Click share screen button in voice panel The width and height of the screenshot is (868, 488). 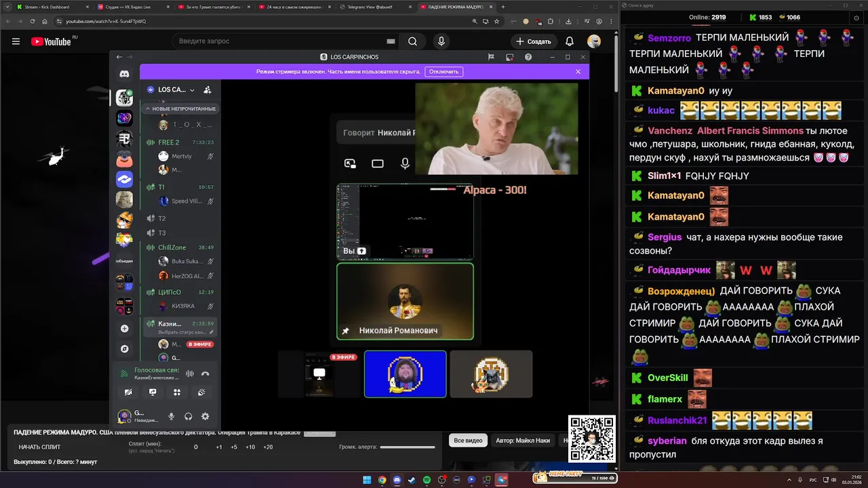click(153, 392)
